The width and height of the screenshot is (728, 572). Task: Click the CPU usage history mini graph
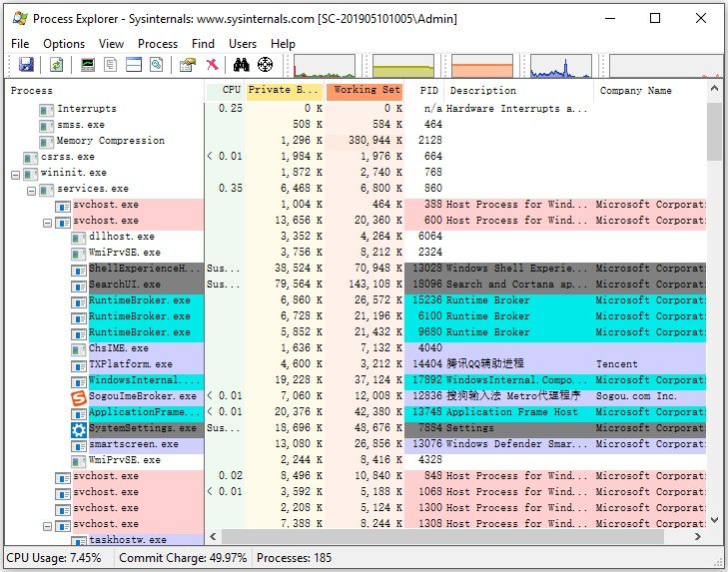(325, 66)
